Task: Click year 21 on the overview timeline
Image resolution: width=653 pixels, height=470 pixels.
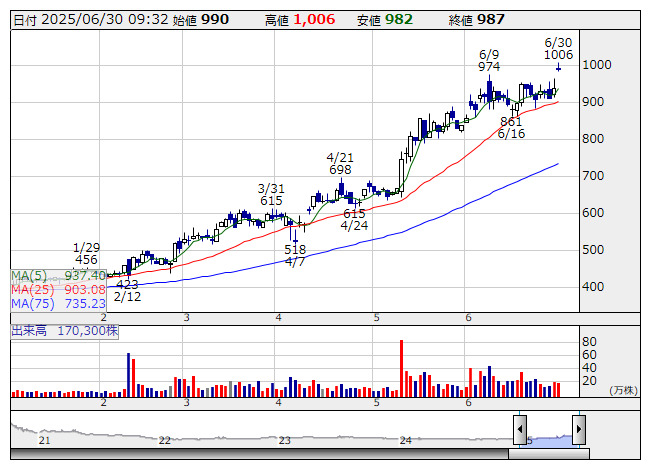Action: 44,440
